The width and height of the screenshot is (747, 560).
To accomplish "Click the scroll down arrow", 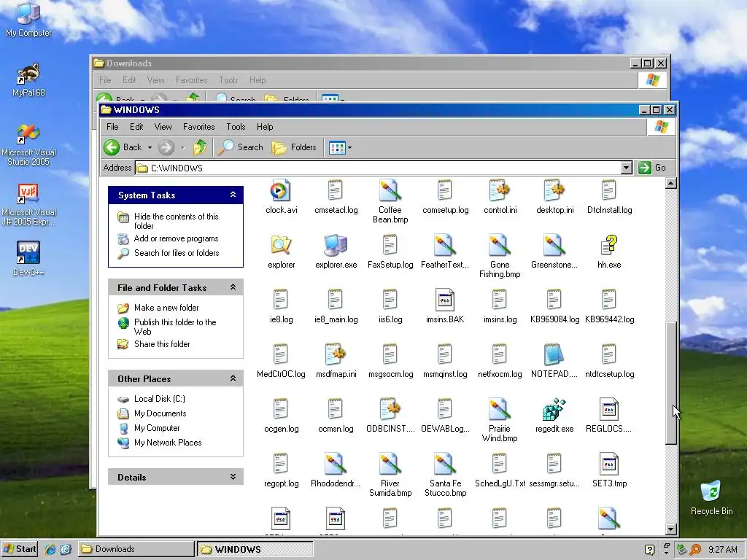I will click(671, 529).
